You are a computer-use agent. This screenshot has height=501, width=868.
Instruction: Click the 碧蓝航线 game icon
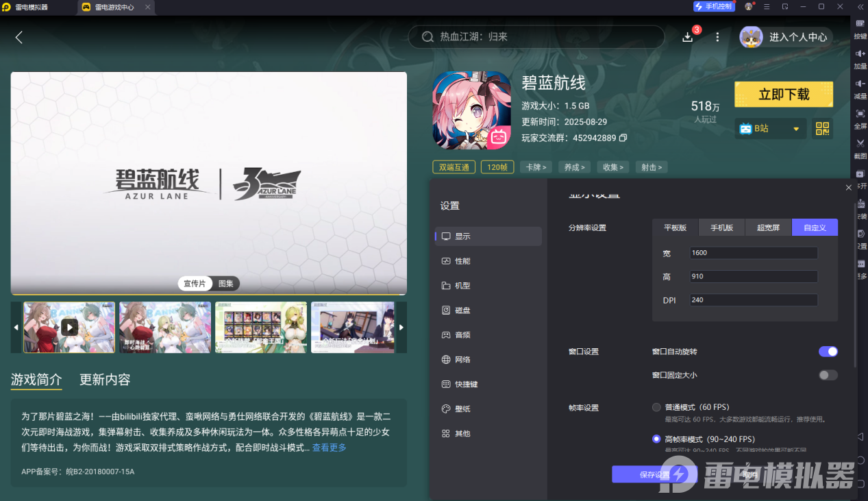point(472,111)
